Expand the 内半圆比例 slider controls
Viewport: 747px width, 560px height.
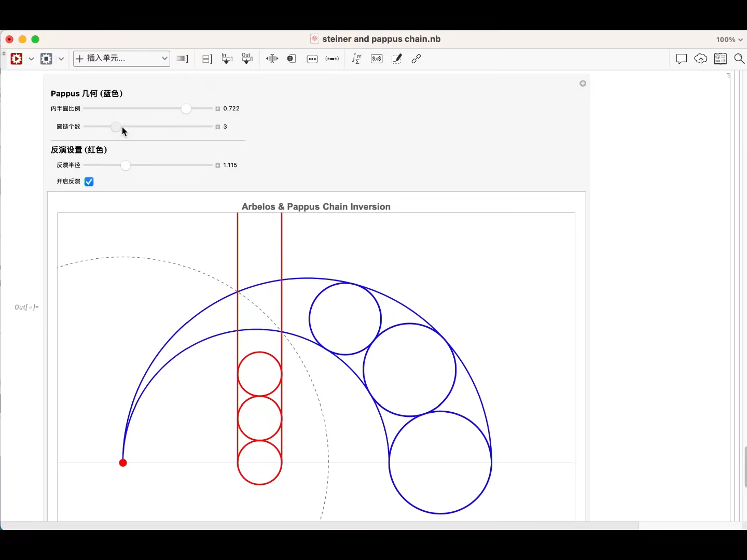[218, 109]
